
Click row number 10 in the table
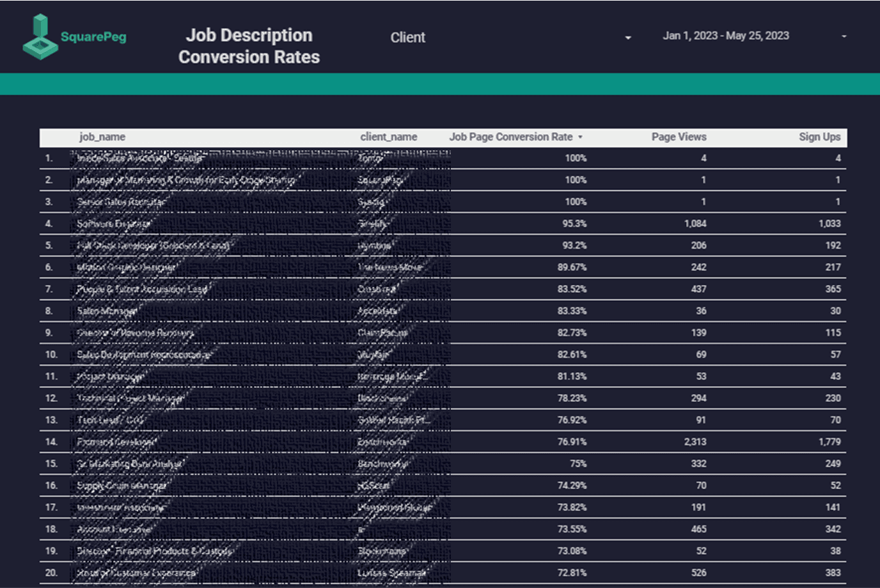point(51,354)
